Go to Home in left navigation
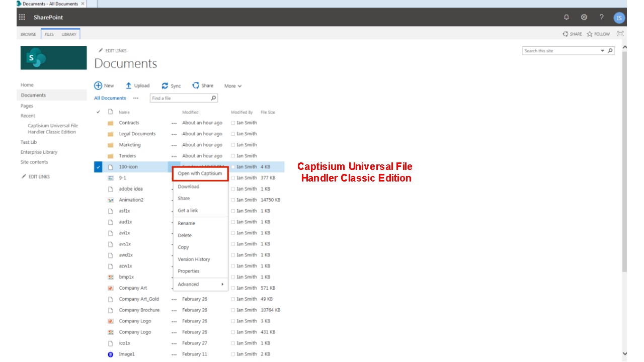 pyautogui.click(x=27, y=85)
